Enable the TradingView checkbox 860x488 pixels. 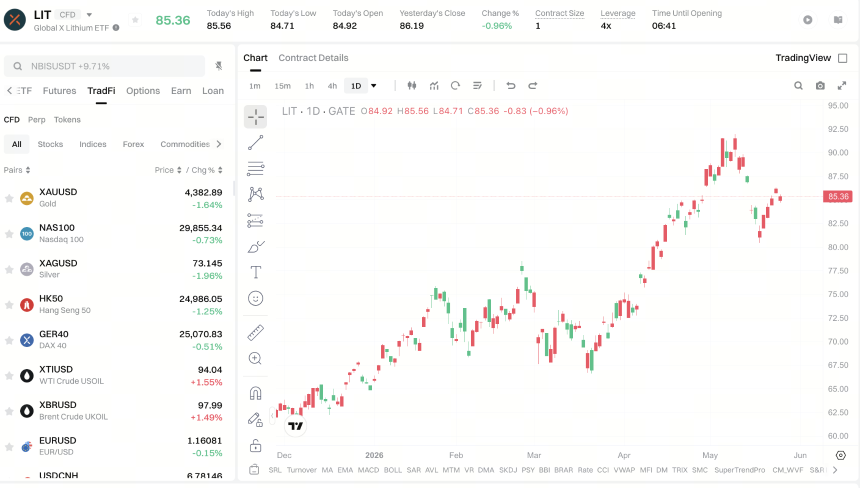pyautogui.click(x=843, y=58)
